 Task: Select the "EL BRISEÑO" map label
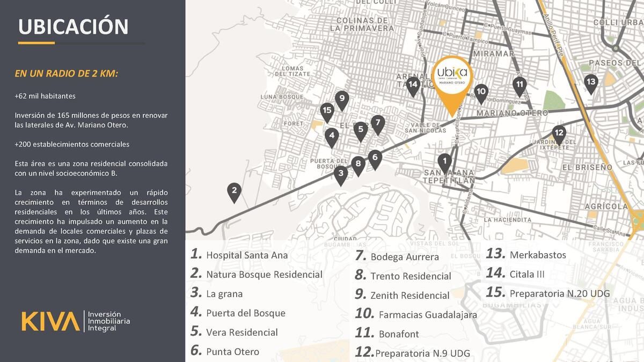click(x=587, y=167)
